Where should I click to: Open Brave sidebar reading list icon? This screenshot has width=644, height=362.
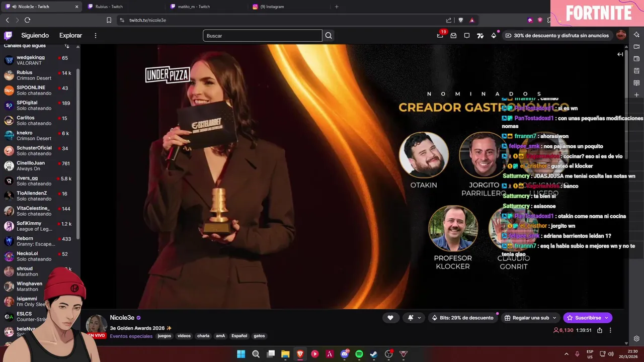636,83
